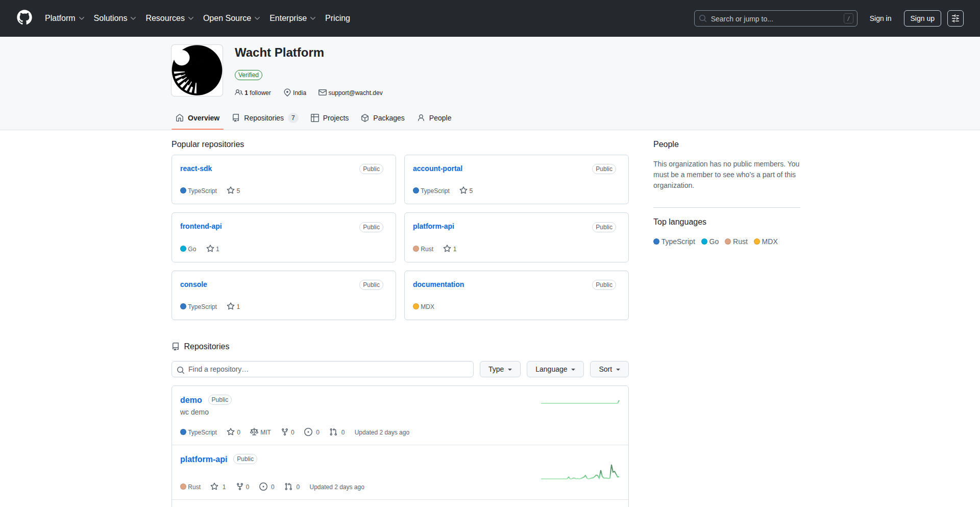View stargazers of the demo repository

tap(234, 432)
